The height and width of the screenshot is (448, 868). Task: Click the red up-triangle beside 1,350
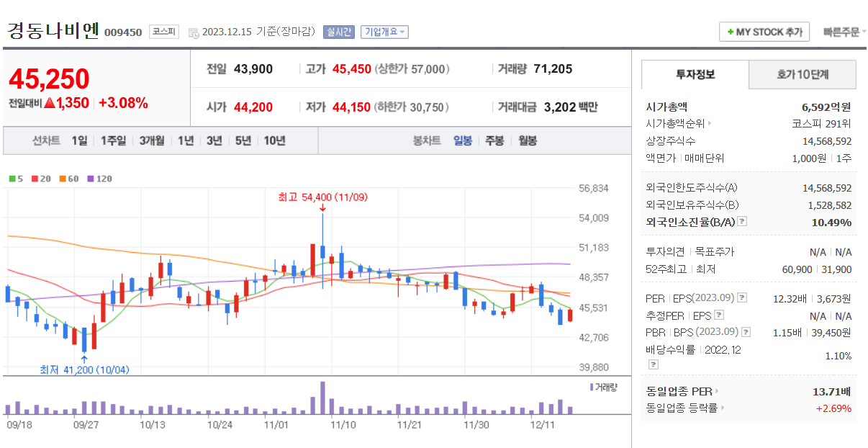pos(50,102)
